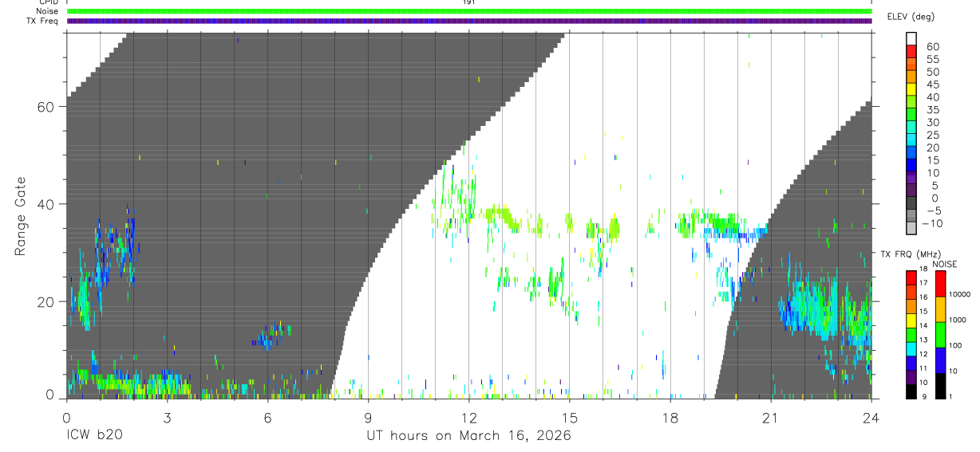Image resolution: width=980 pixels, height=452 pixels.
Task: Click the 'Range Gate' y-axis title
Action: click(22, 216)
